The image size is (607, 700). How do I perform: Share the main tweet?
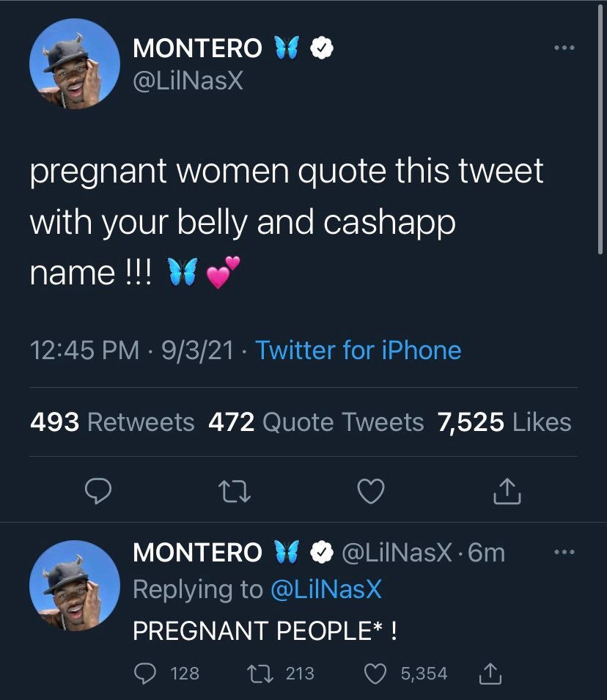[x=508, y=493]
